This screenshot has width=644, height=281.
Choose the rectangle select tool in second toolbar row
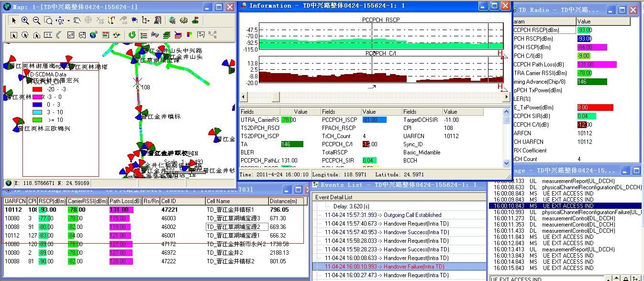[x=14, y=35]
